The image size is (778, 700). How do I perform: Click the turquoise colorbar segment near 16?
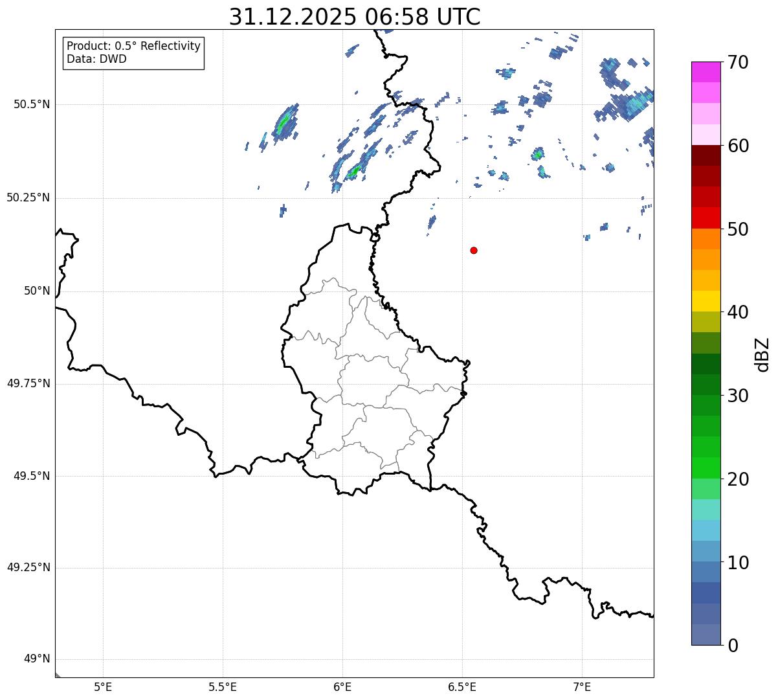706,510
